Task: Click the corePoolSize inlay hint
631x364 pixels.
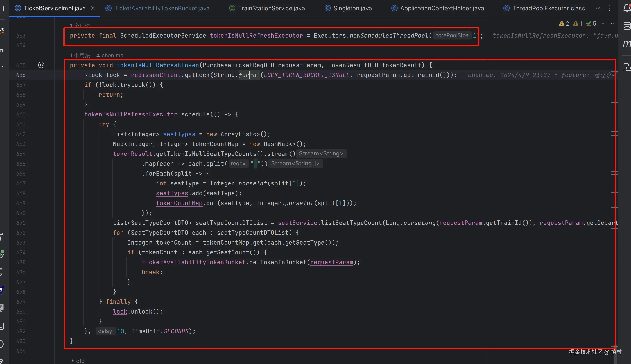Action: click(452, 35)
